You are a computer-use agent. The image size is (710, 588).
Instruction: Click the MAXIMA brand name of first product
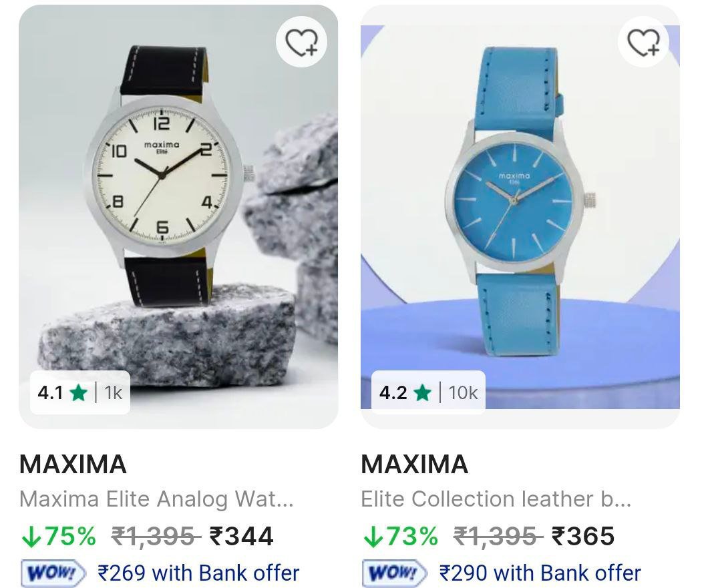(73, 464)
